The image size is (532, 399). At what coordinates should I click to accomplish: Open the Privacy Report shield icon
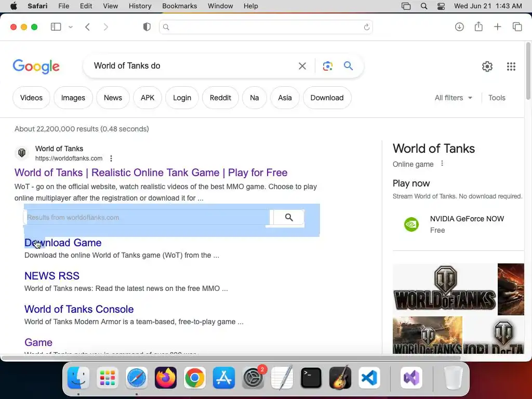147,27
